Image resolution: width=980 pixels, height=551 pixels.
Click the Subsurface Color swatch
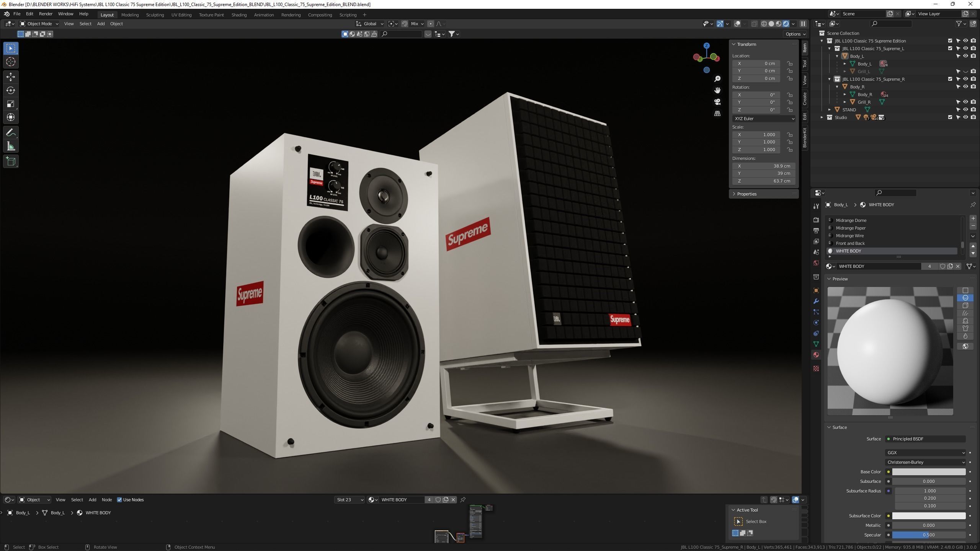tap(929, 516)
